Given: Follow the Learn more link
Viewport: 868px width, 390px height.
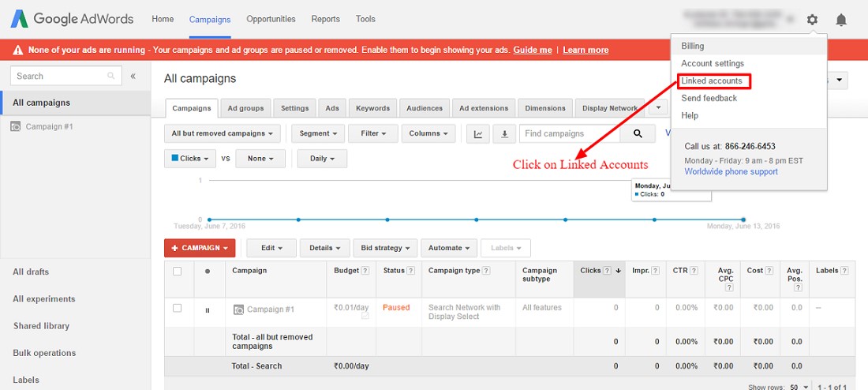Looking at the screenshot, I should [586, 50].
